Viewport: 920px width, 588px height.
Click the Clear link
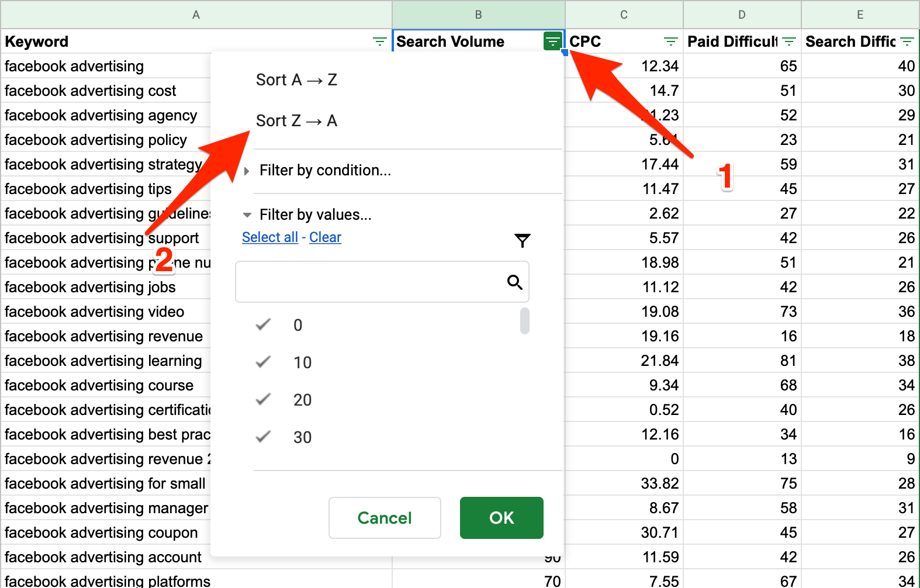point(325,237)
